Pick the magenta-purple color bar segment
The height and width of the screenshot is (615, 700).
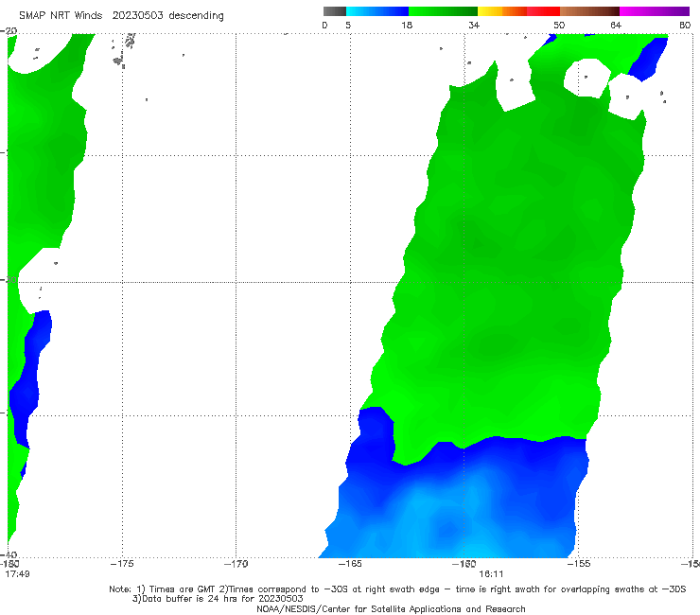click(655, 11)
